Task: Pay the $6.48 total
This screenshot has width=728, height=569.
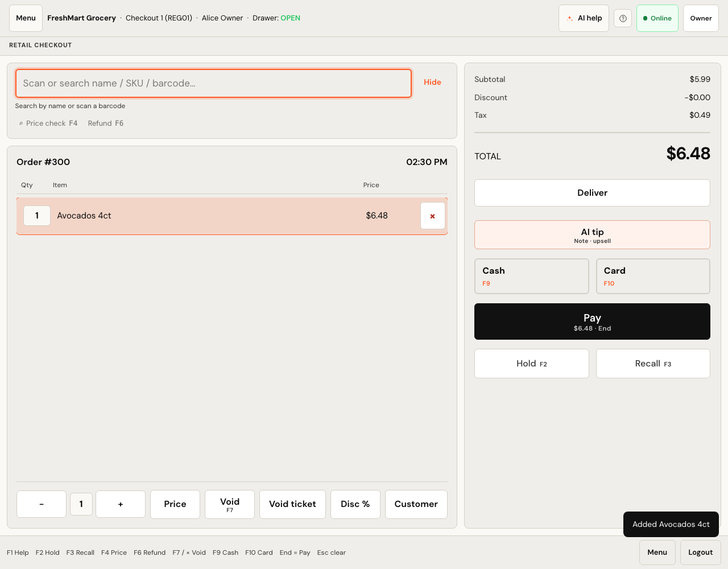Action: (592, 321)
